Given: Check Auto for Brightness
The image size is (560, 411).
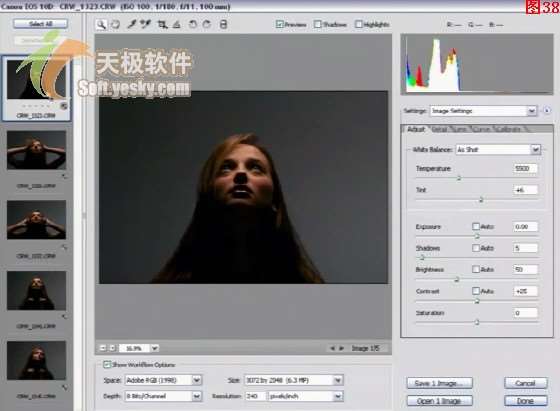Looking at the screenshot, I should point(476,269).
